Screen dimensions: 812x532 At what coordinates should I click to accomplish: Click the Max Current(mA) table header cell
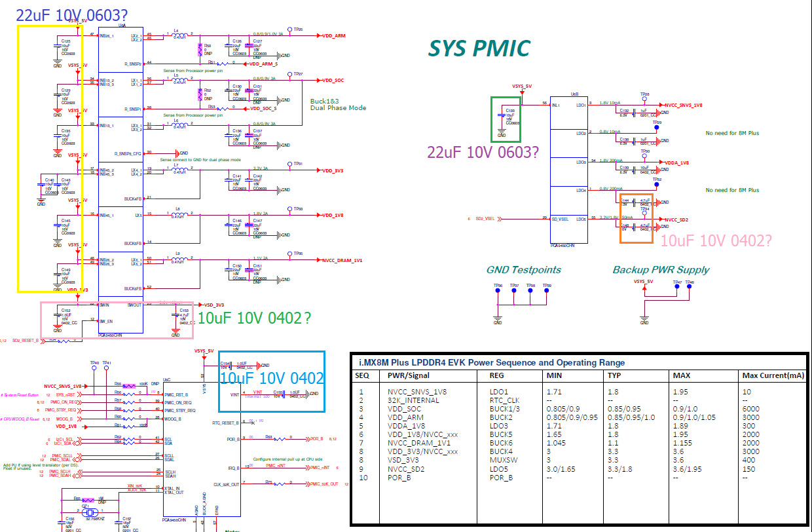tap(773, 375)
